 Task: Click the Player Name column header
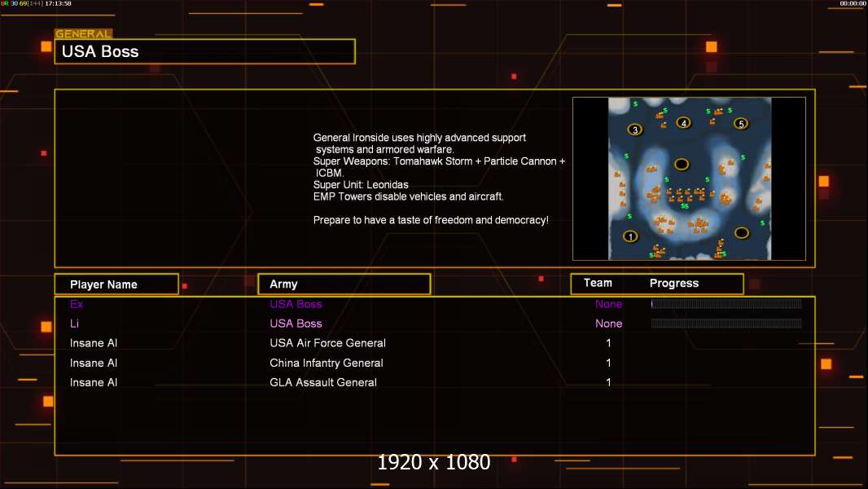pyautogui.click(x=116, y=284)
